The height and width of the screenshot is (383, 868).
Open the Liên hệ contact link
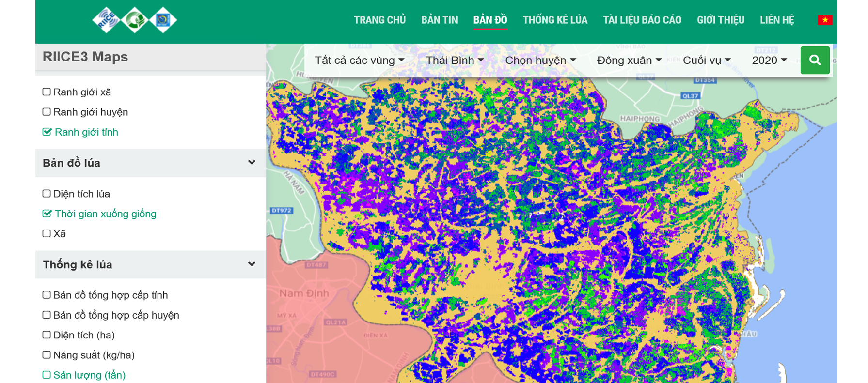(776, 20)
